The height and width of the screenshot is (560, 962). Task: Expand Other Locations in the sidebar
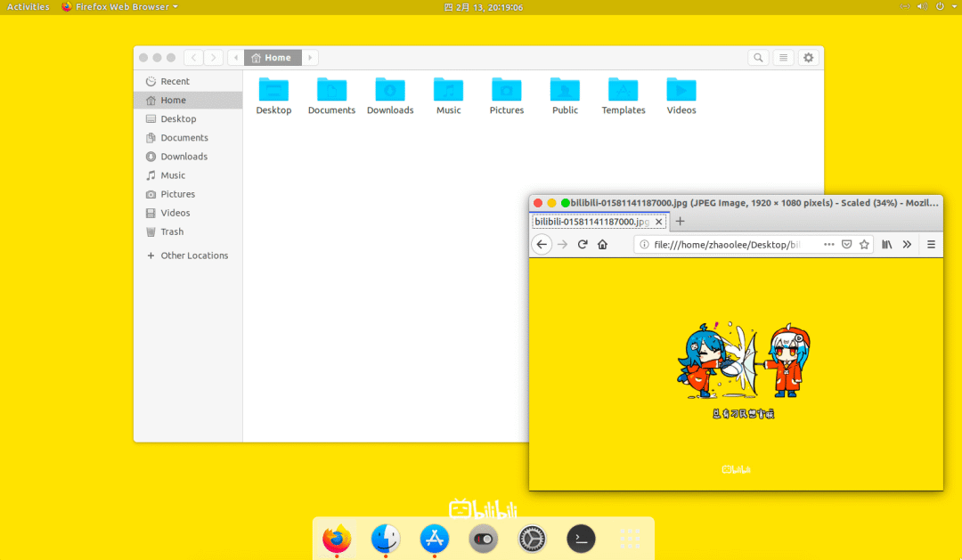pyautogui.click(x=188, y=256)
